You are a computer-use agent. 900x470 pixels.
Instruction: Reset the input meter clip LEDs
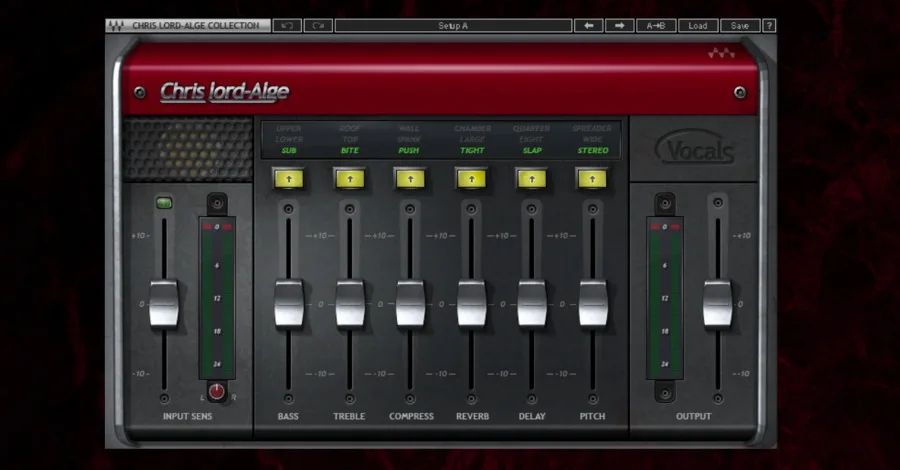(217, 227)
